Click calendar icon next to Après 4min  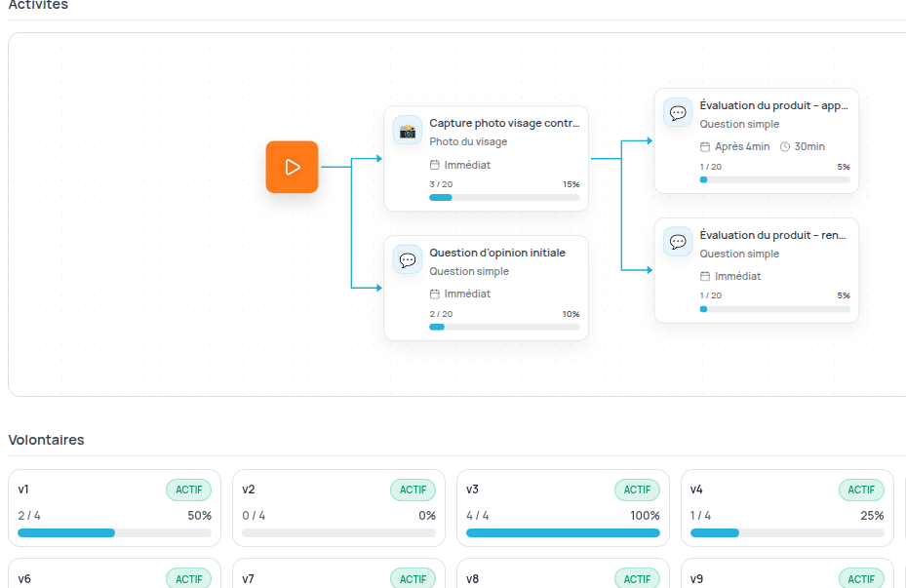[x=705, y=147]
